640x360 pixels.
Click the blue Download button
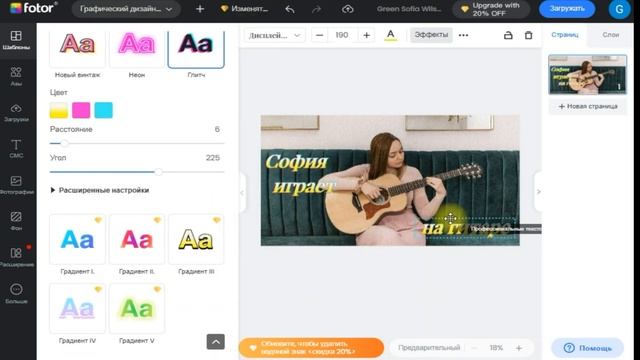[567, 9]
